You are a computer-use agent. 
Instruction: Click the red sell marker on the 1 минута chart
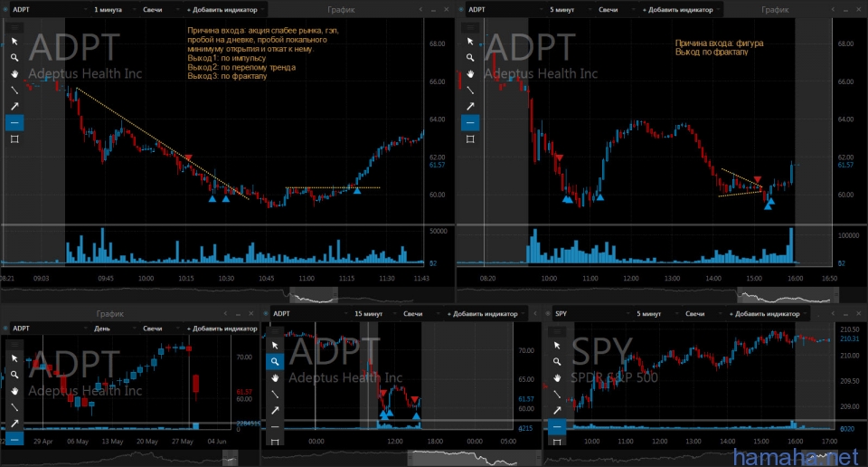[x=188, y=157]
